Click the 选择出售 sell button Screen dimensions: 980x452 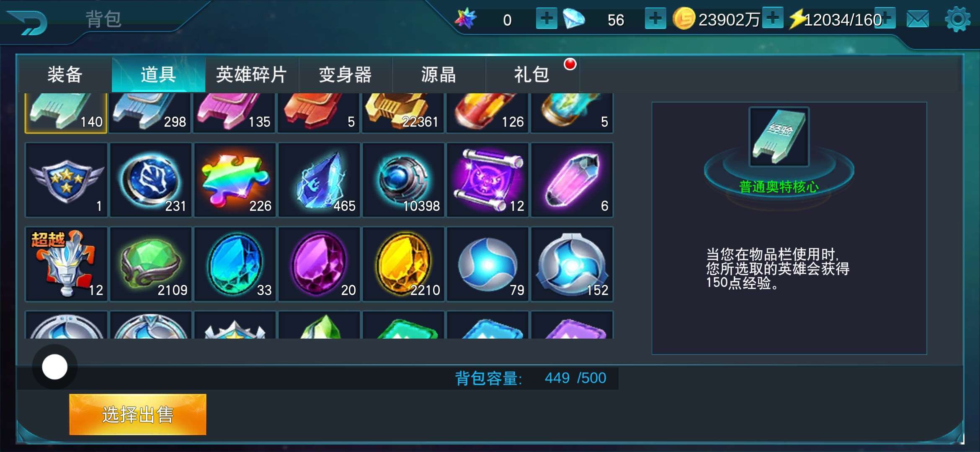(138, 414)
